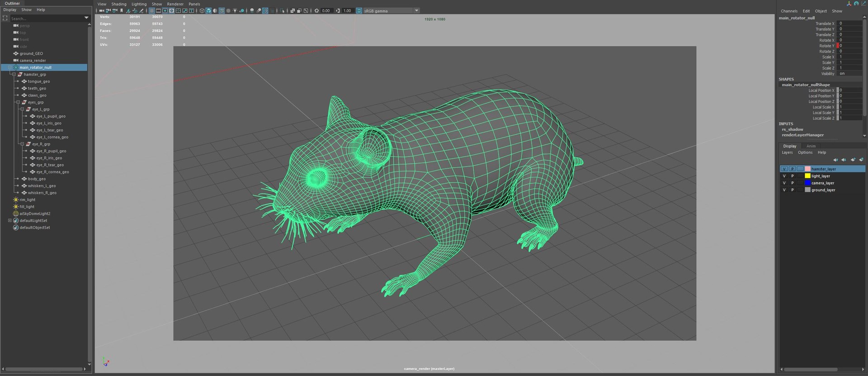
Task: Toggle the Gate Mask icon
Action: pos(171,10)
